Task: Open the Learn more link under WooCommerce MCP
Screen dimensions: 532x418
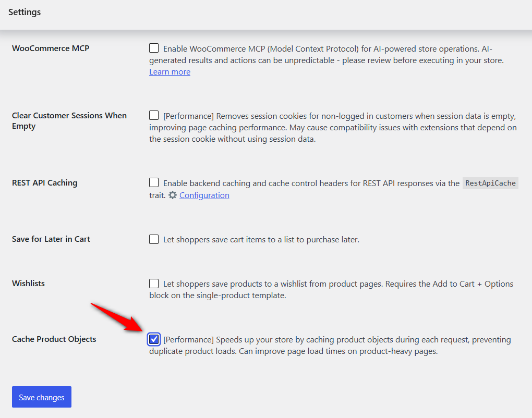Action: 170,72
